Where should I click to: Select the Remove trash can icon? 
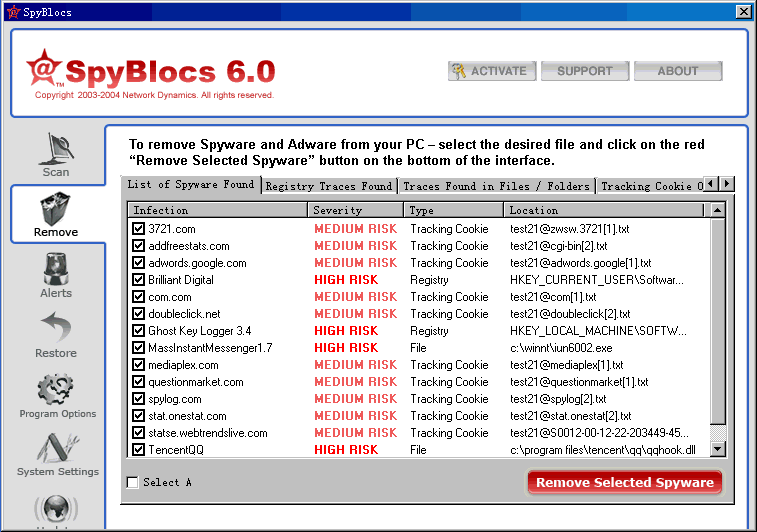tap(56, 209)
